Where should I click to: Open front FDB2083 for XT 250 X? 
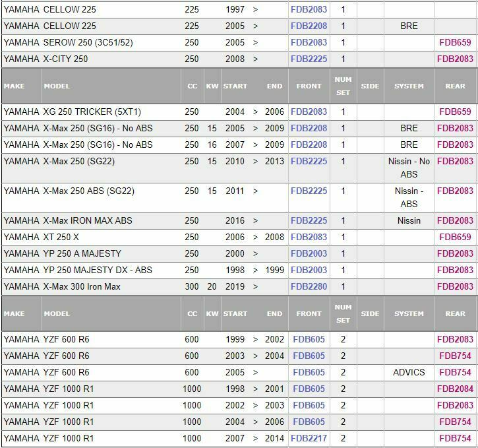click(x=309, y=237)
